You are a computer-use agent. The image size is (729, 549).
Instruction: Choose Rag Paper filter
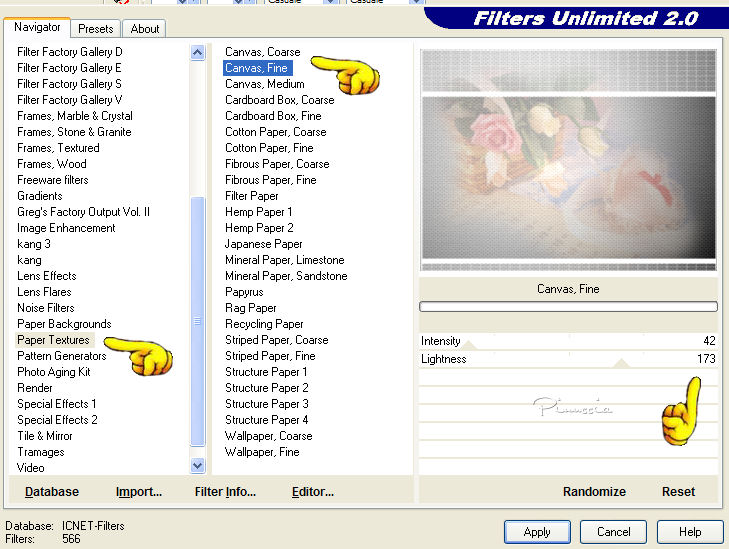(251, 308)
